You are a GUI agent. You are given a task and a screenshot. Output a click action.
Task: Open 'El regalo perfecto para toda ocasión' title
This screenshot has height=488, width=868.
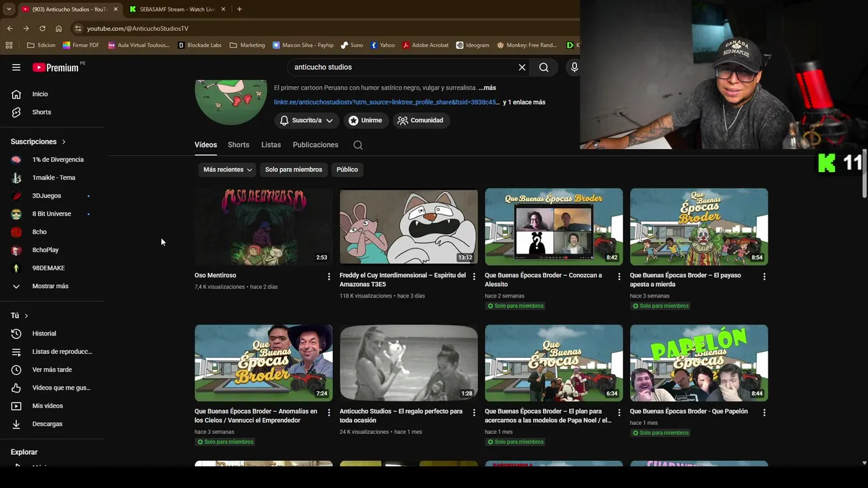pos(401,416)
